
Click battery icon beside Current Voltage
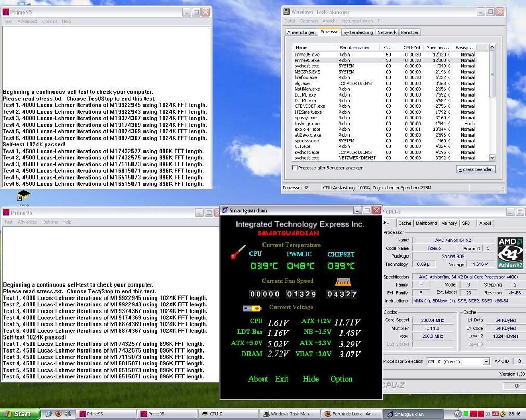coord(252,308)
